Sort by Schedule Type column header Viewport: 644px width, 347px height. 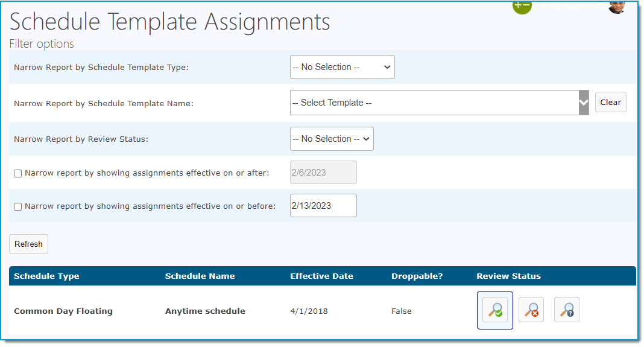click(x=46, y=276)
